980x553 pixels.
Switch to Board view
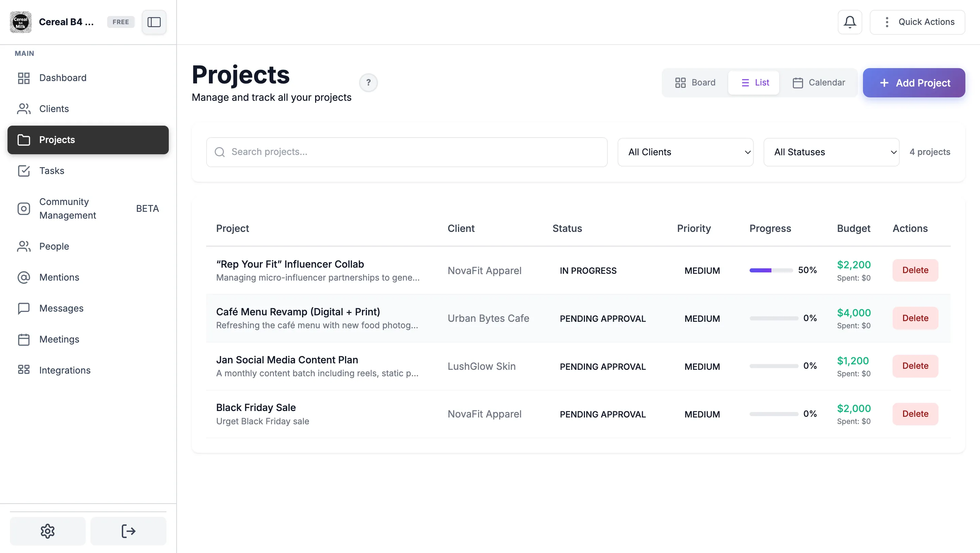tap(695, 83)
